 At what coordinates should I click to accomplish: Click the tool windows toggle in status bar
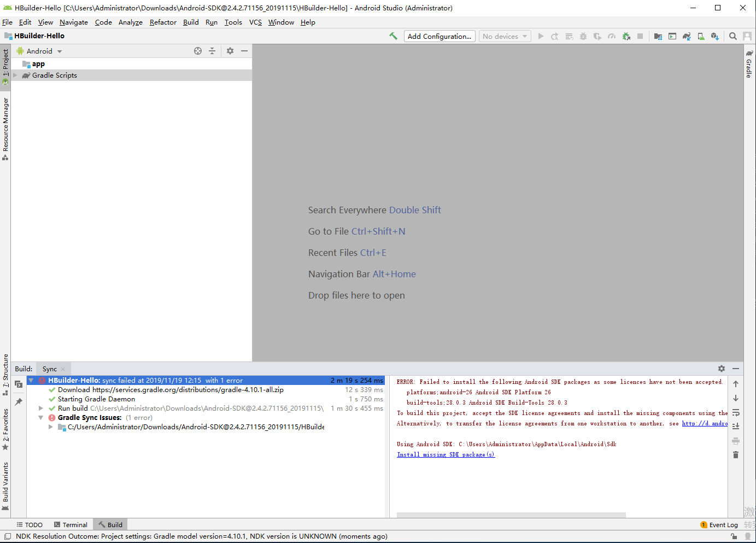coord(7,536)
